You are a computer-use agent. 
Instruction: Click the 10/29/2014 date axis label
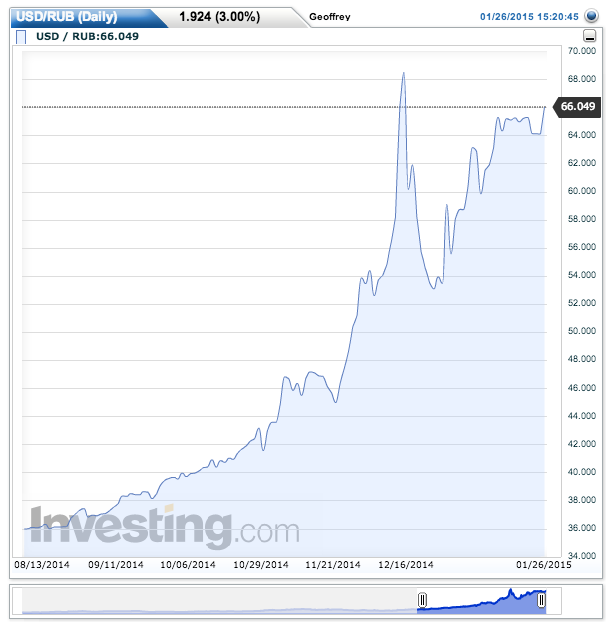point(260,565)
